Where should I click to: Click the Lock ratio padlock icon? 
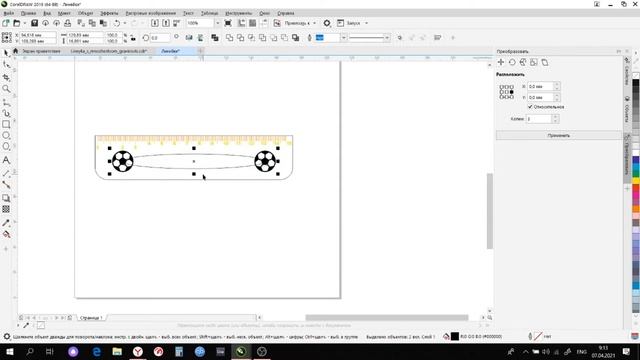pyautogui.click(x=133, y=38)
